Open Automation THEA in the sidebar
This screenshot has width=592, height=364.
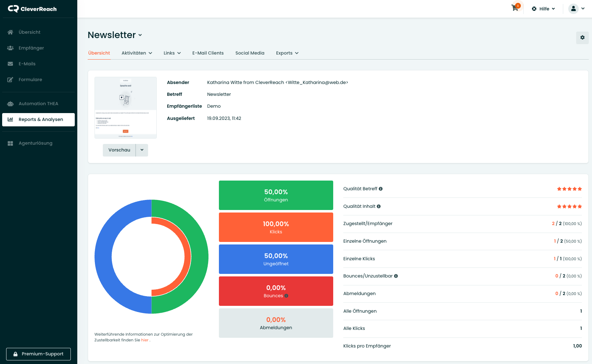[38, 103]
